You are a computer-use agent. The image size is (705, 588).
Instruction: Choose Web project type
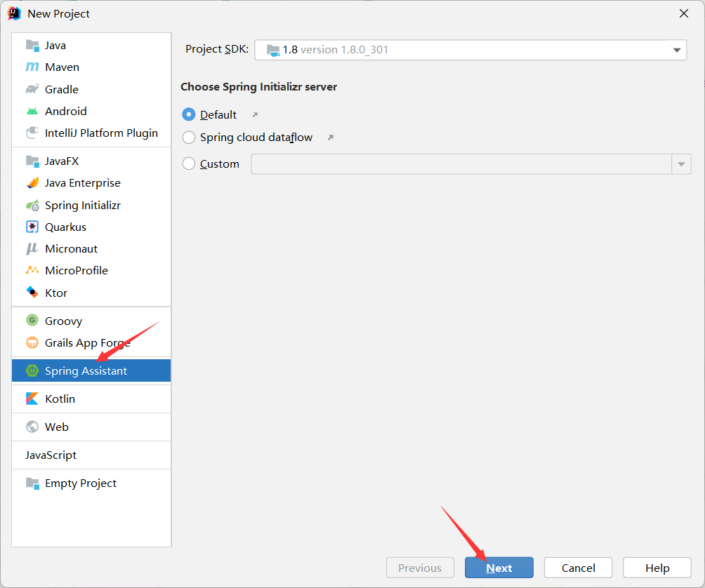91,427
